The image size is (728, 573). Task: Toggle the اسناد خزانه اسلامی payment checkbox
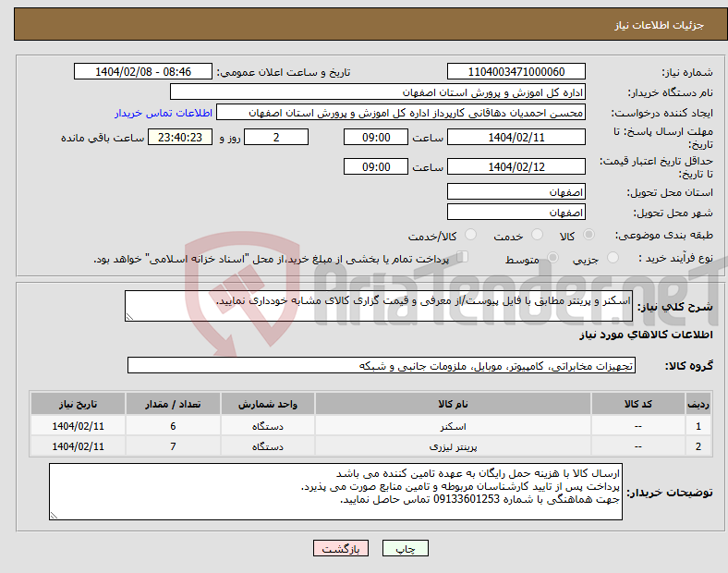point(463,257)
